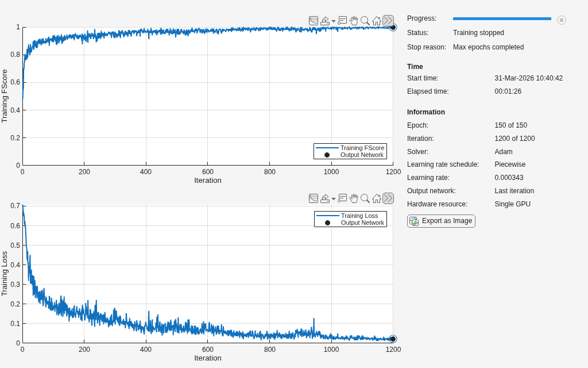
Task: Click the export icon on FScore plot toolbar
Action: pyautogui.click(x=325, y=21)
